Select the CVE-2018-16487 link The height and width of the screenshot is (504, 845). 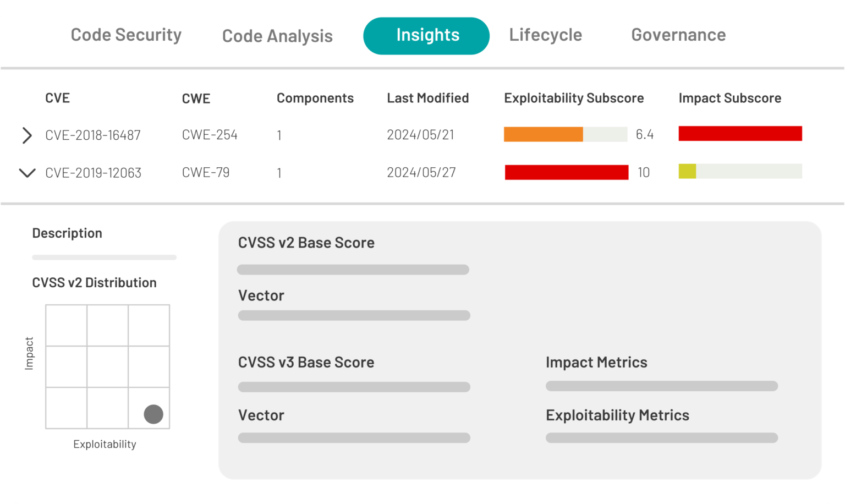coord(93,135)
